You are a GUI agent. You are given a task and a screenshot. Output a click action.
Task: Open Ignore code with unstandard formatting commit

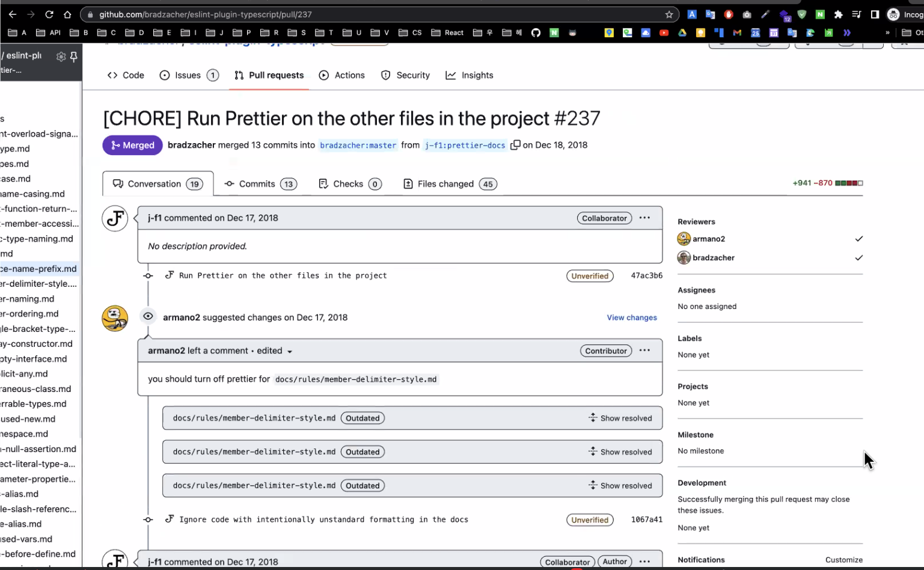click(x=323, y=519)
